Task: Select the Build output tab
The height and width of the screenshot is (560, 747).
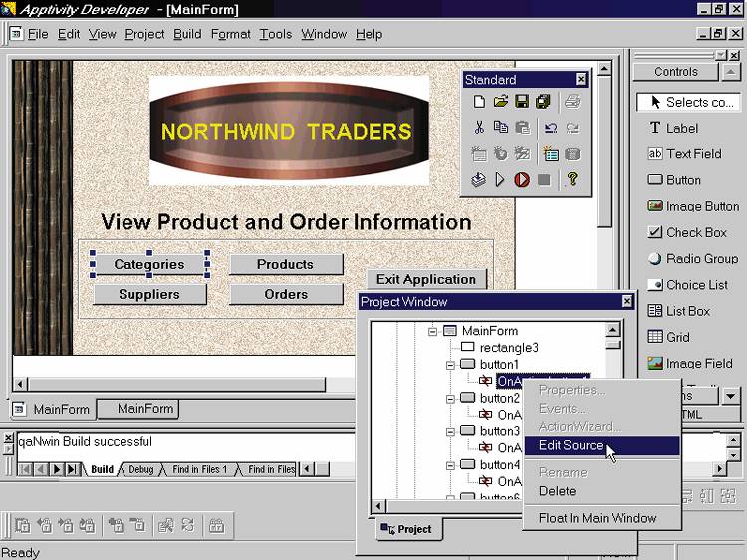Action: tap(102, 470)
